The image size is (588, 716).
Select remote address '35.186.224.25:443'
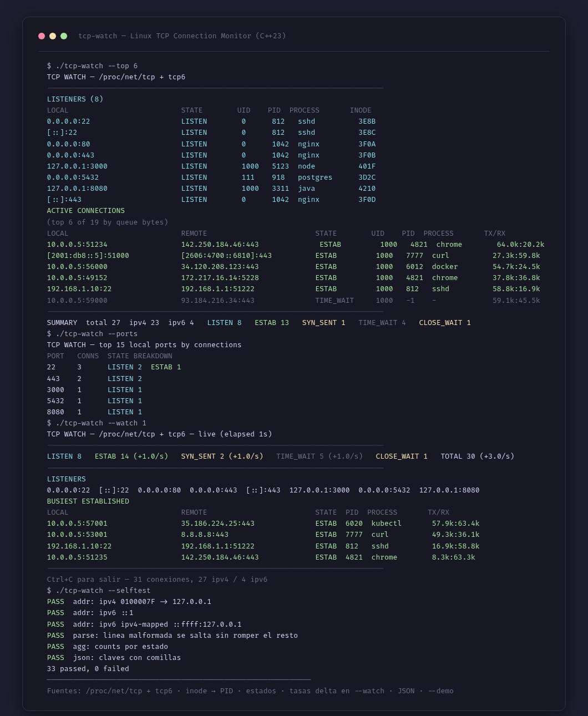(217, 524)
